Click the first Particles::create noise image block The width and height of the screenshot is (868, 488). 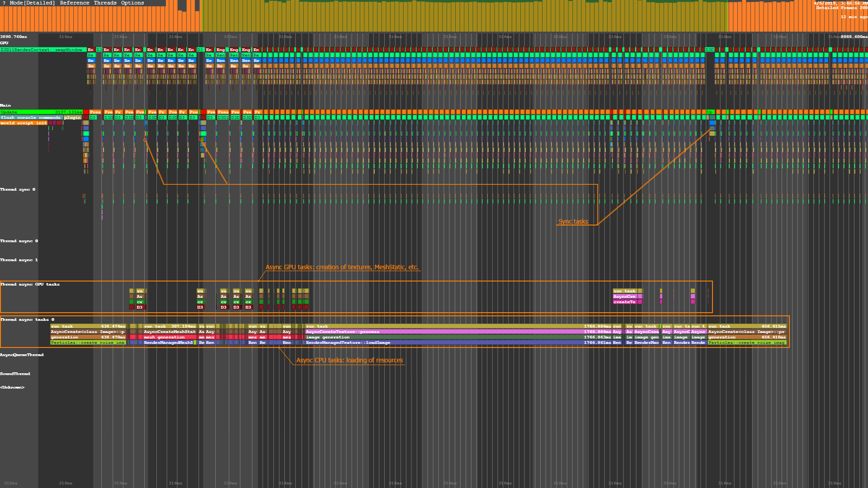coord(88,343)
